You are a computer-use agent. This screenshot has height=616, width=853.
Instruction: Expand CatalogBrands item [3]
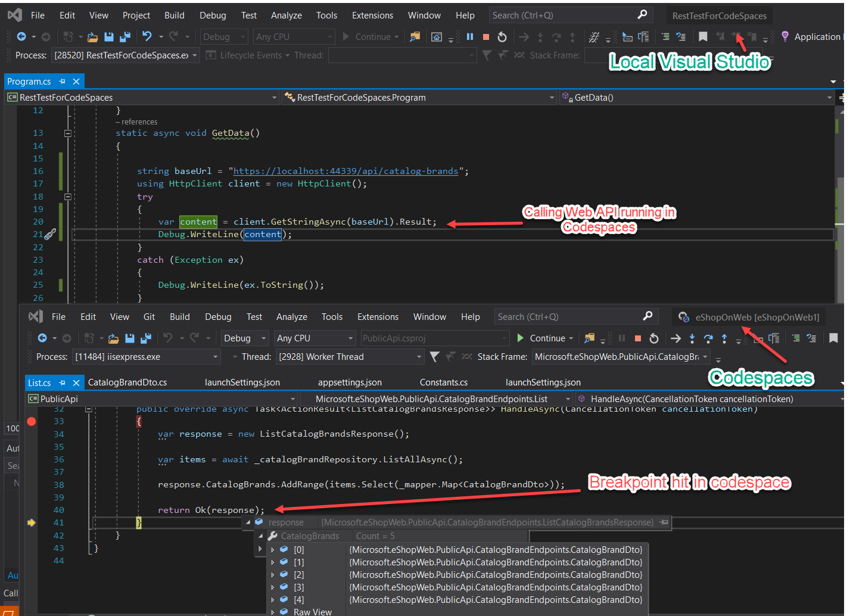pyautogui.click(x=273, y=587)
